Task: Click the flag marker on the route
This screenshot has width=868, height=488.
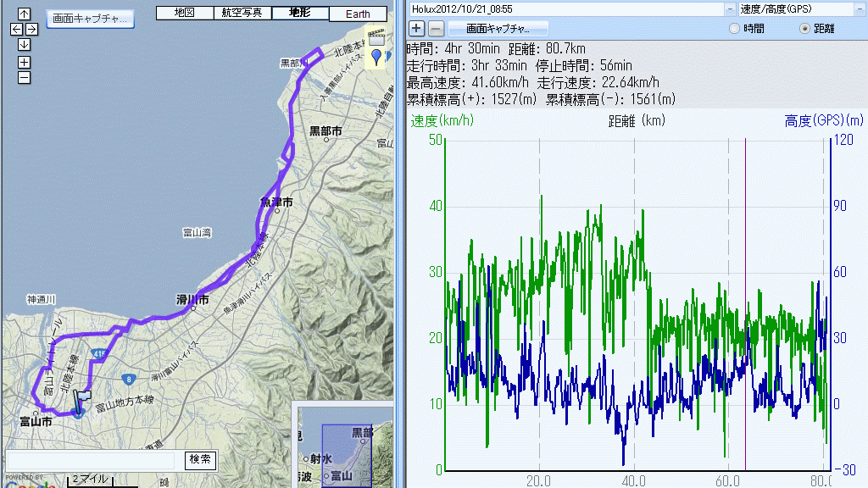Action: point(82,398)
